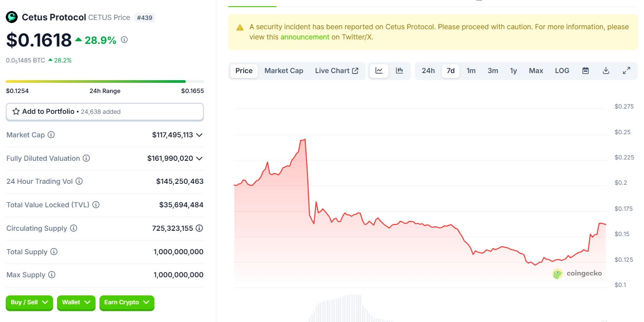The width and height of the screenshot is (644, 322).
Task: Toggle LOG scale on chart
Action: [x=562, y=71]
